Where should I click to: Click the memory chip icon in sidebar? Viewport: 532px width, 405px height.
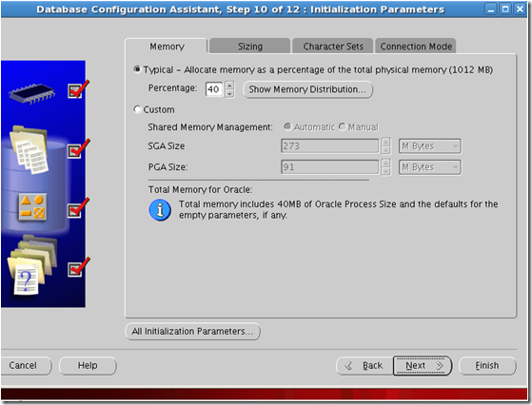pyautogui.click(x=32, y=93)
